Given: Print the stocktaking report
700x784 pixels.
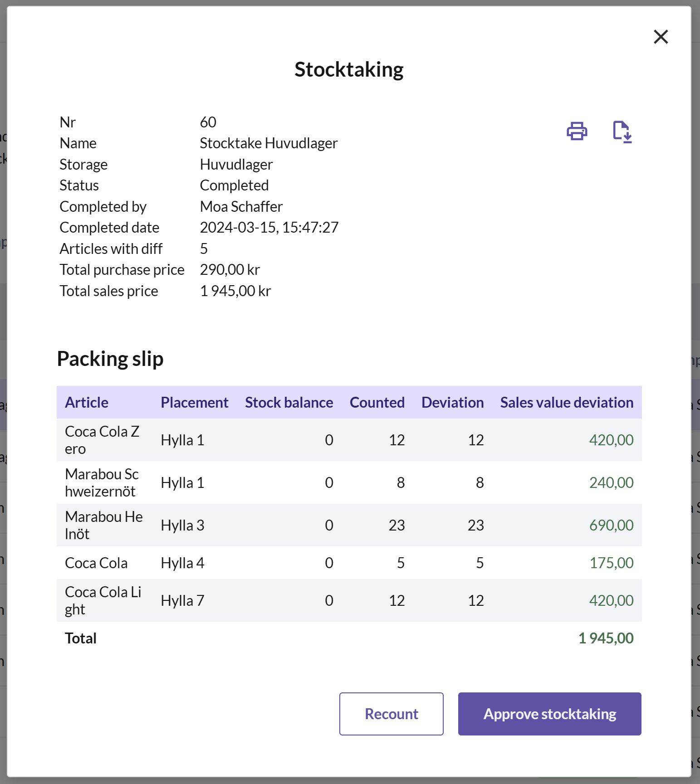Looking at the screenshot, I should (577, 131).
